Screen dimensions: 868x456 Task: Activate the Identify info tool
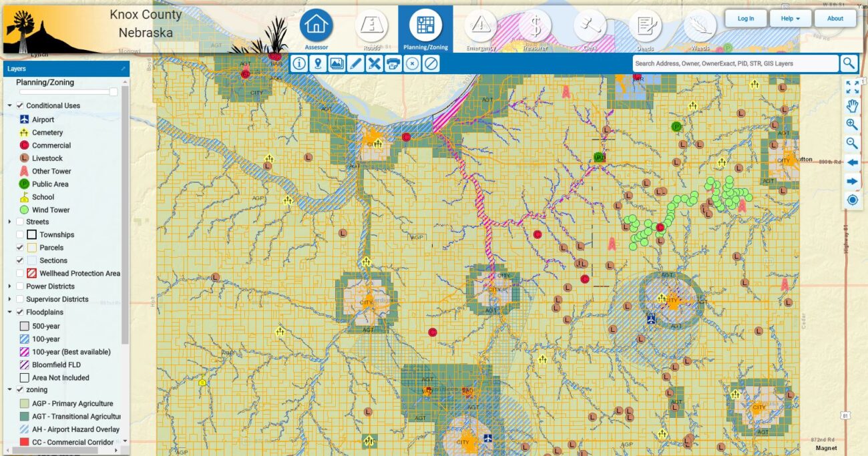tap(299, 64)
